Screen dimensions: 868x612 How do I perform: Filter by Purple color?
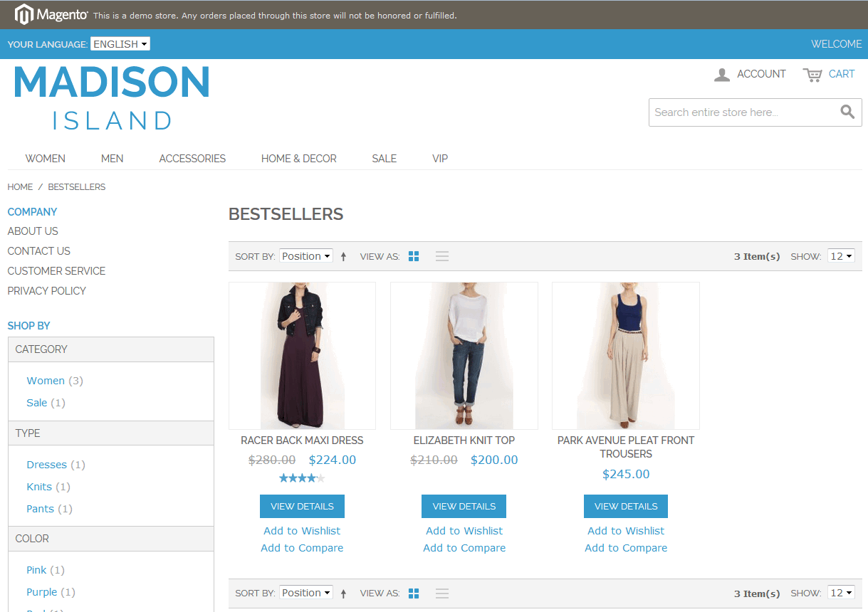(x=42, y=592)
